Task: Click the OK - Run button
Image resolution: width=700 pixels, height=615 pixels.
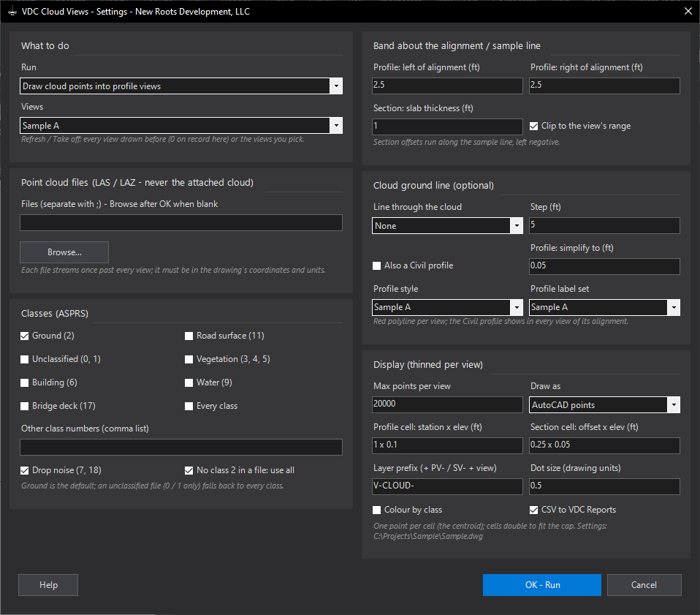Action: 542,585
